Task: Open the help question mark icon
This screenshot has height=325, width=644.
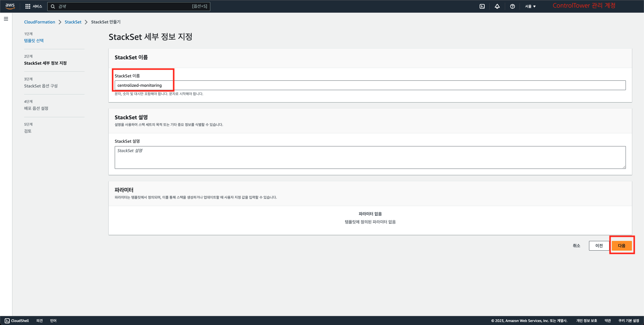Action: 512,6
